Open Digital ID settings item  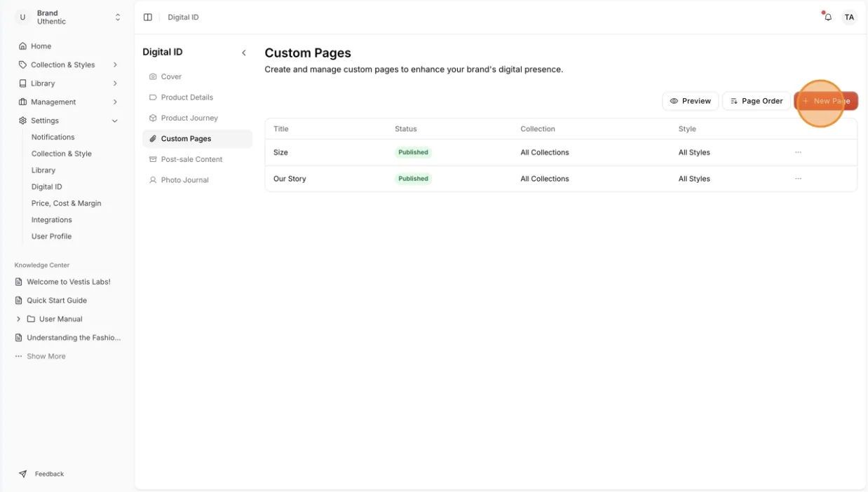pyautogui.click(x=47, y=187)
